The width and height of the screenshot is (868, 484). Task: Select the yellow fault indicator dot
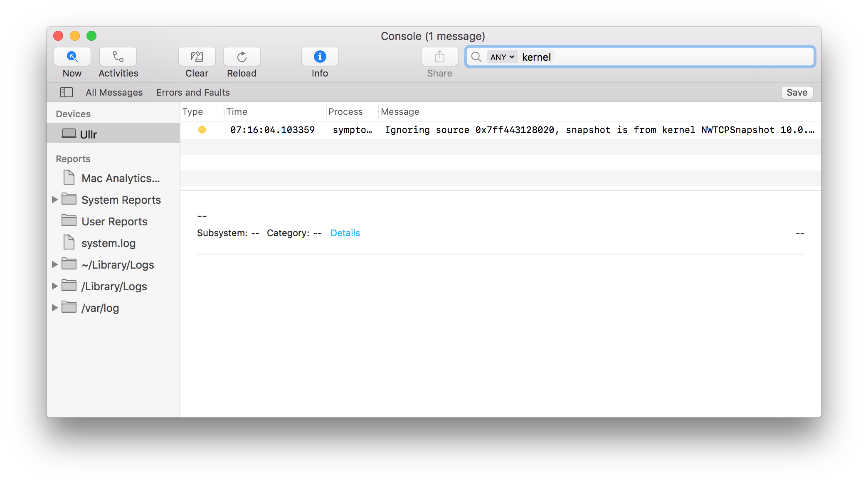point(202,130)
